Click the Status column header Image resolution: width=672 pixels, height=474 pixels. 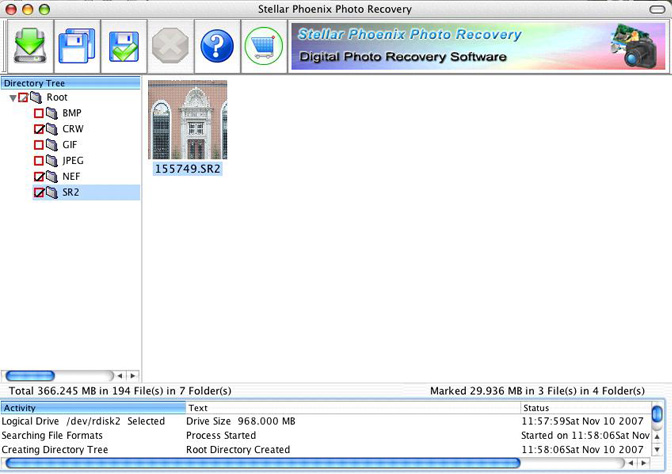(586, 408)
